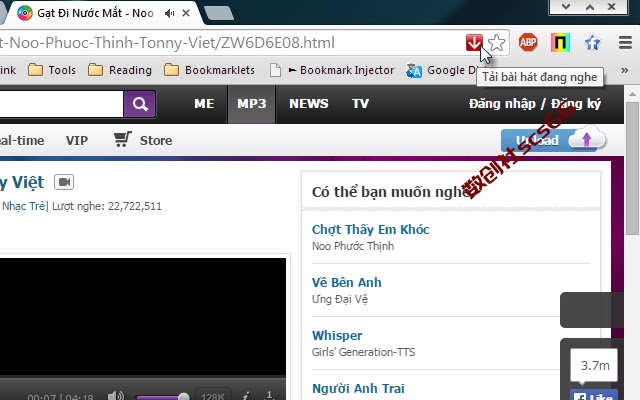Image resolution: width=640 pixels, height=400 pixels.
Task: Mute the tab via speaker icon
Action: coord(169,13)
